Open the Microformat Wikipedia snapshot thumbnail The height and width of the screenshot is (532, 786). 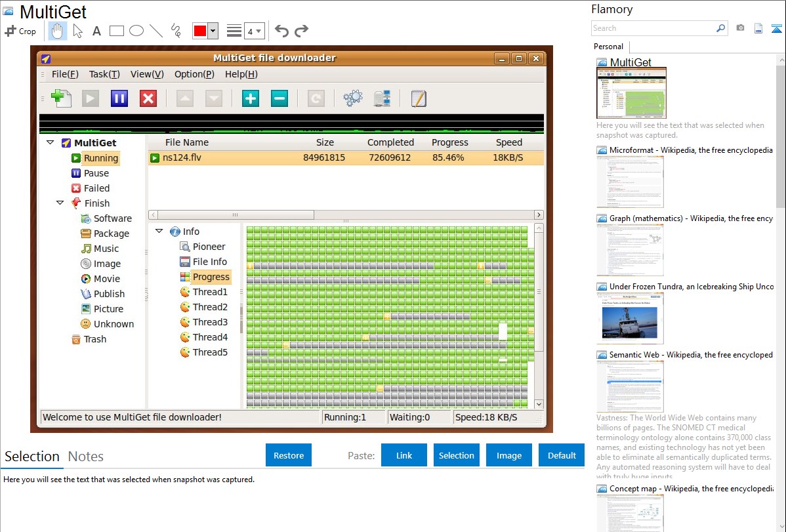click(630, 182)
